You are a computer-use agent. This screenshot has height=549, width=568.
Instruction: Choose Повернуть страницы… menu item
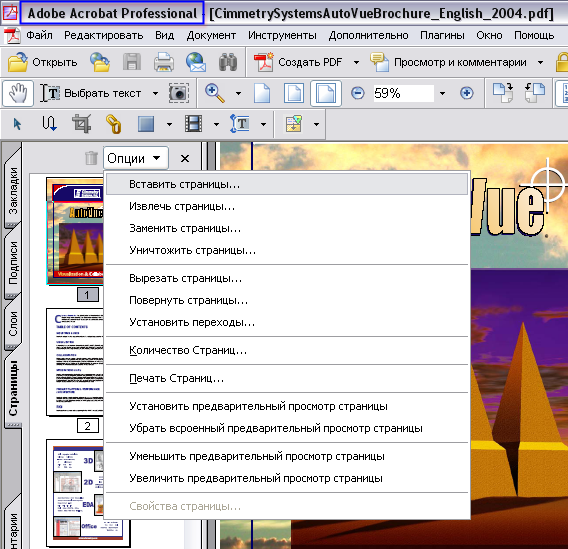[x=287, y=301]
